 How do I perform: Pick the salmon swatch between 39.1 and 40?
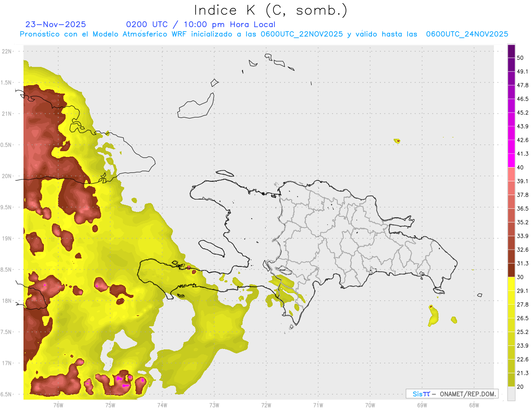point(511,174)
